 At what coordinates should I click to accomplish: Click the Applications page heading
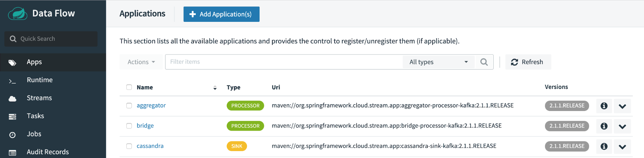[x=142, y=14]
